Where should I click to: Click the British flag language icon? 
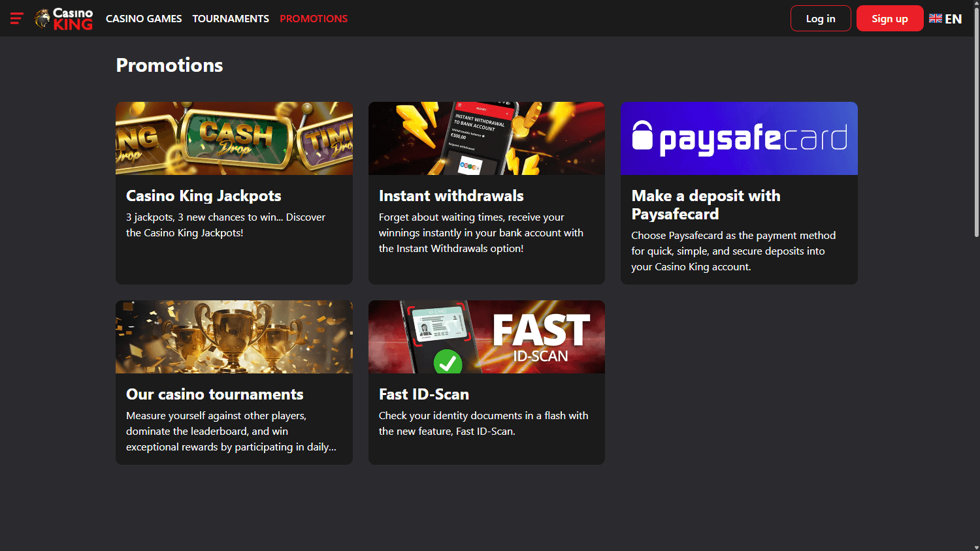pos(936,18)
